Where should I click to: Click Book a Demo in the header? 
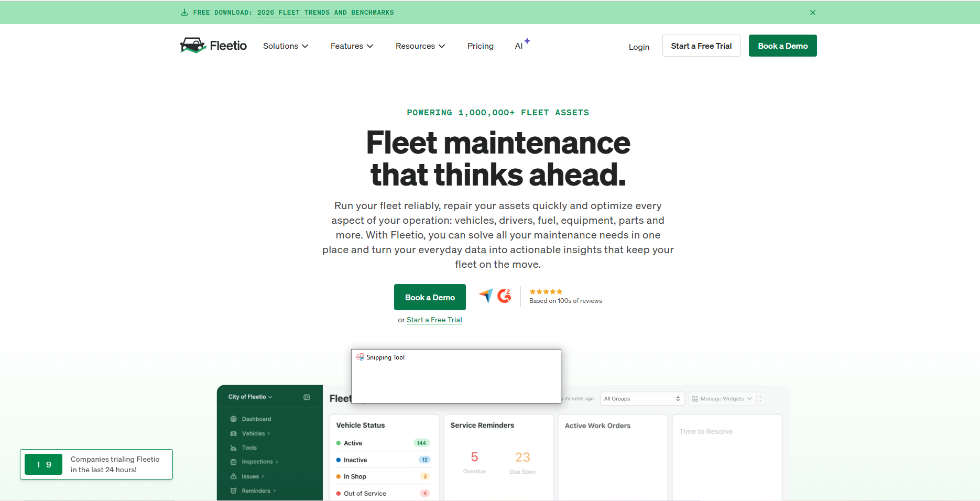tap(783, 46)
